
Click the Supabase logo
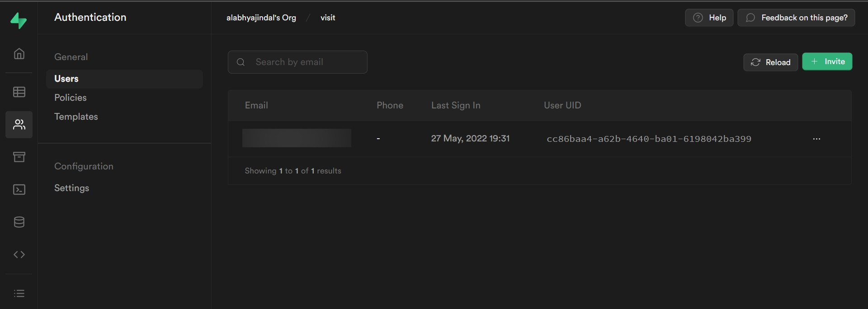click(19, 20)
